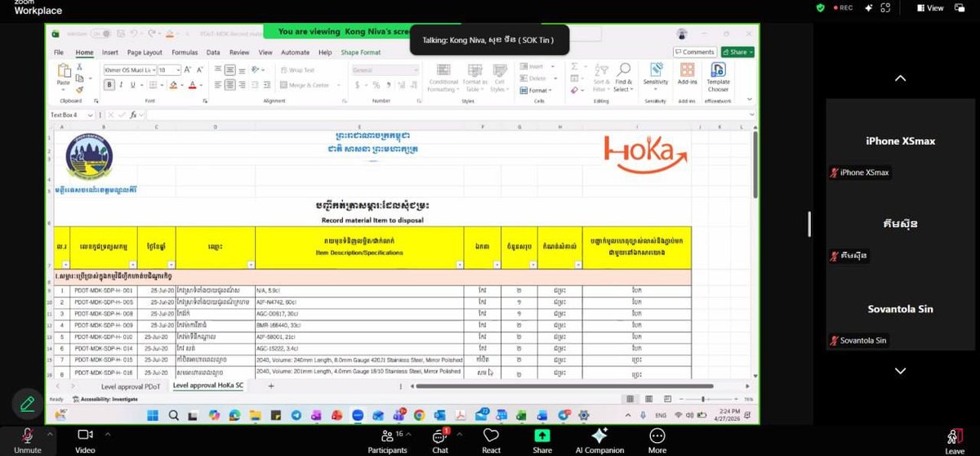Select the Level approval HoKa SC sheet
Screen dimensions: 980x456
(x=208, y=386)
